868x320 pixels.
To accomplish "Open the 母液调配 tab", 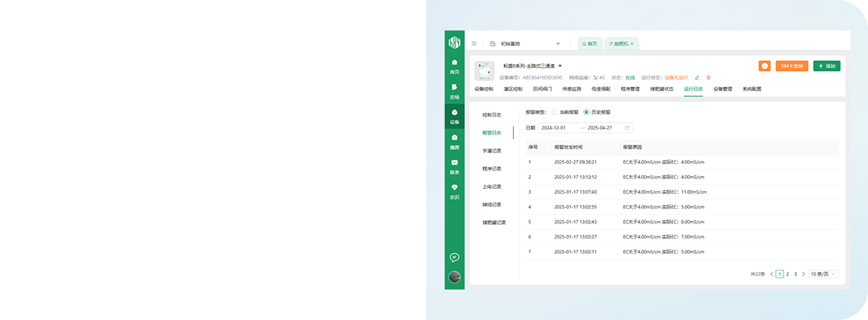I will pos(601,88).
